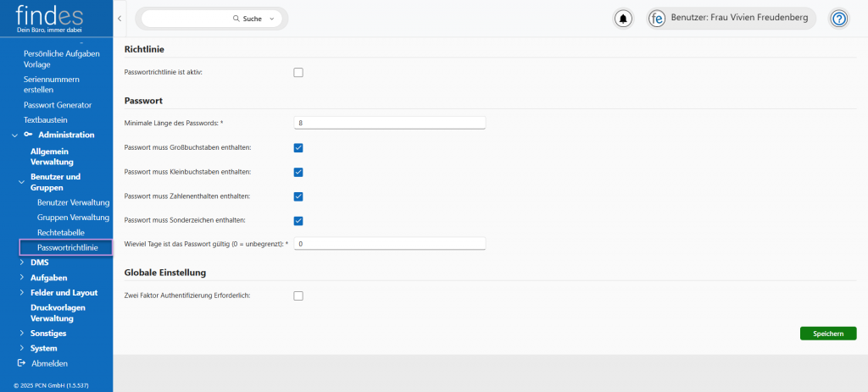
Task: Click the blue help question mark icon
Action: point(838,19)
